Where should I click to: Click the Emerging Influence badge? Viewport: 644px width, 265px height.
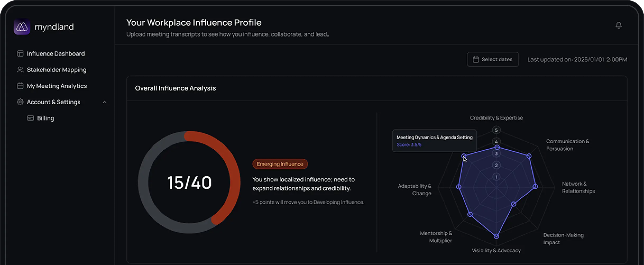280,164
